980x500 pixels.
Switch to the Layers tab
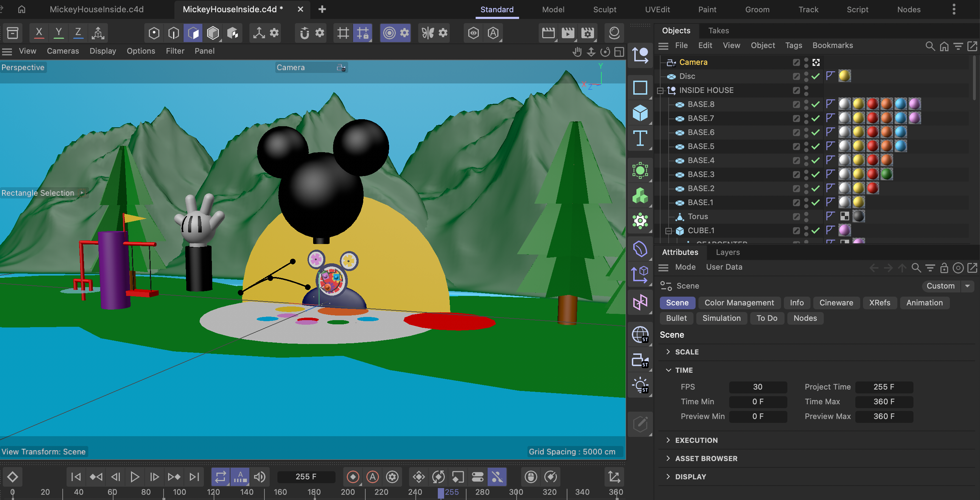[x=727, y=252]
